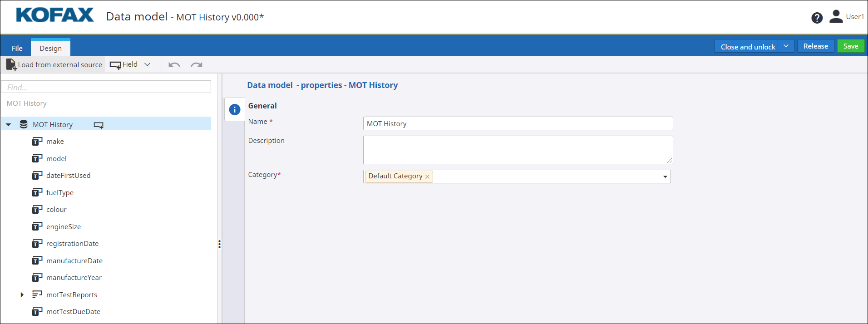Click the Release button

[x=815, y=46]
